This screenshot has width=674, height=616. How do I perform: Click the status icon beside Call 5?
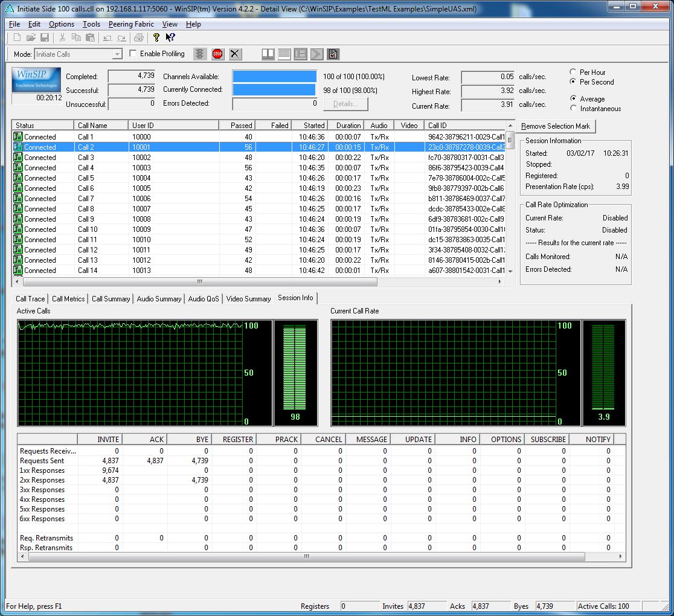point(18,178)
